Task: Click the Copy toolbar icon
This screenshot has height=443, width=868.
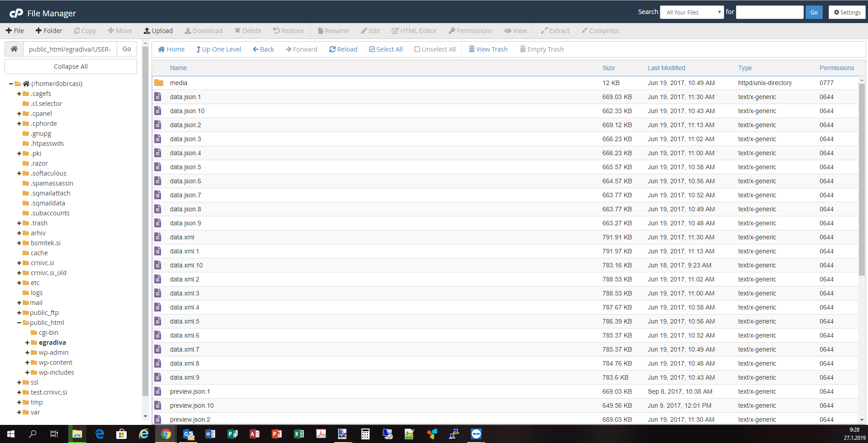Action: [x=76, y=31]
